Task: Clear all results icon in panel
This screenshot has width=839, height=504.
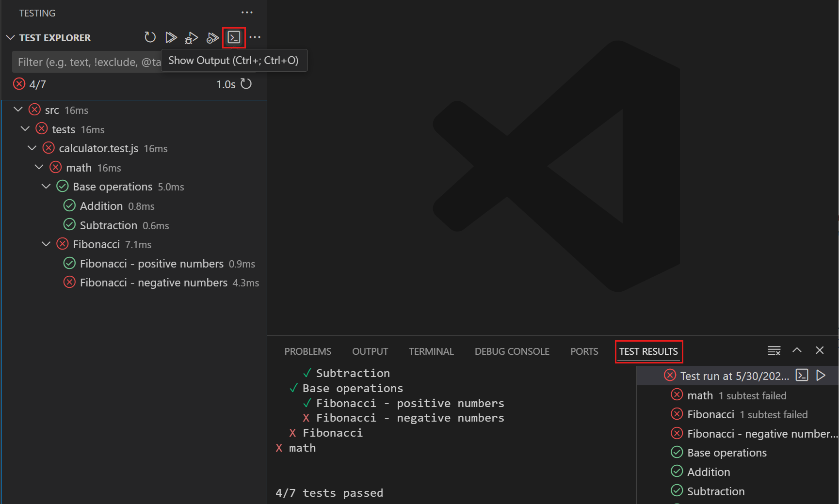Action: tap(774, 350)
